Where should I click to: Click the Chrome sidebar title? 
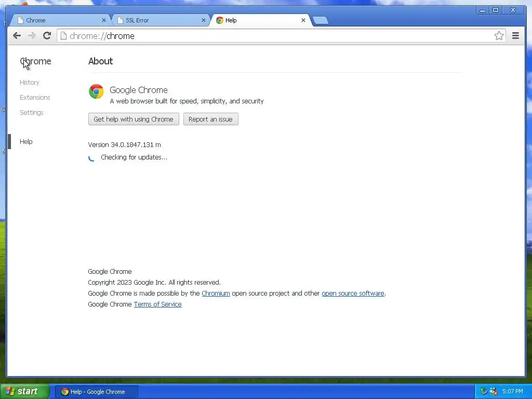click(36, 61)
